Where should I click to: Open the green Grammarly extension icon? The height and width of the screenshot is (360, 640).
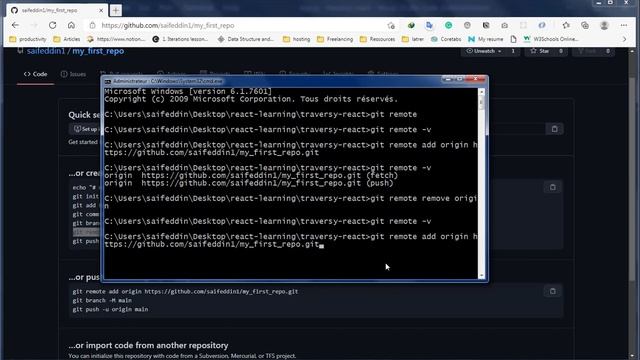tap(448, 25)
